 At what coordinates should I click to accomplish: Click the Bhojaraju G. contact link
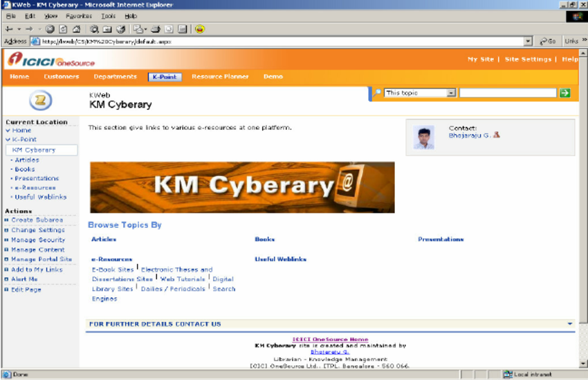(x=470, y=135)
